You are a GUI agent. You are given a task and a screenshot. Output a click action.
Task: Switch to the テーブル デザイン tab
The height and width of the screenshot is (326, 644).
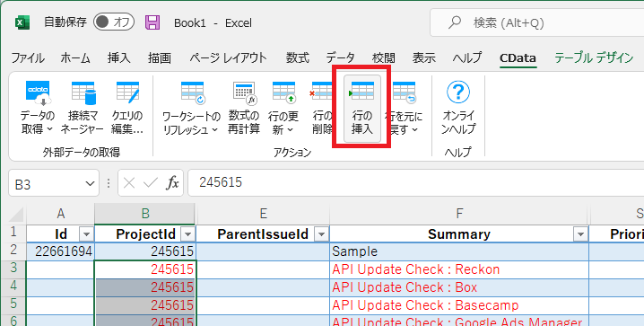[594, 58]
